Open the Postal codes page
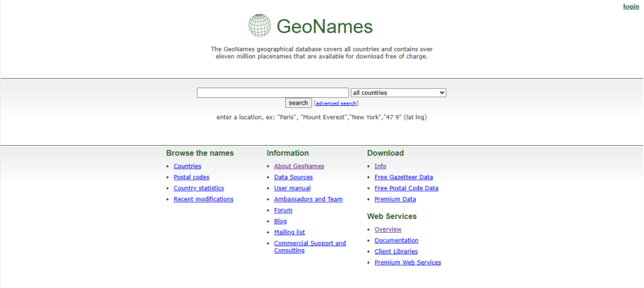The width and height of the screenshot is (644, 288). (191, 177)
